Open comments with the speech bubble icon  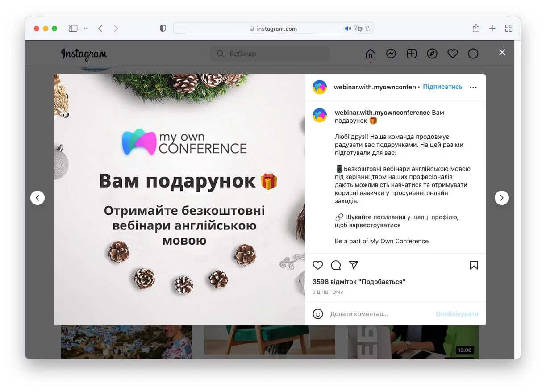tap(336, 265)
